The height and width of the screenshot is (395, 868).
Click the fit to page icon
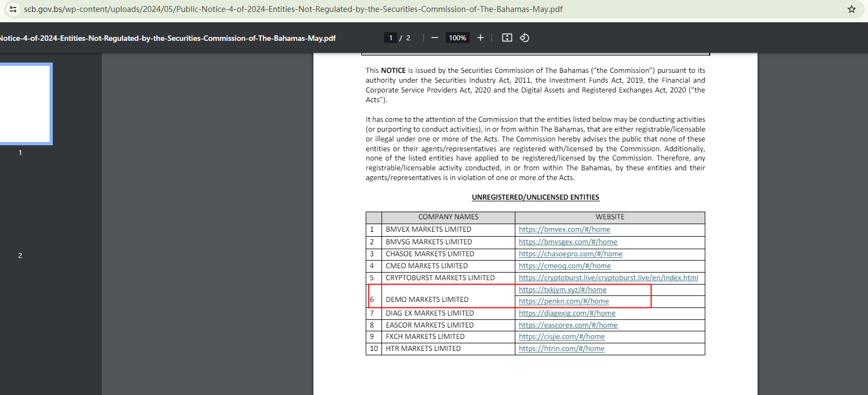tap(507, 38)
